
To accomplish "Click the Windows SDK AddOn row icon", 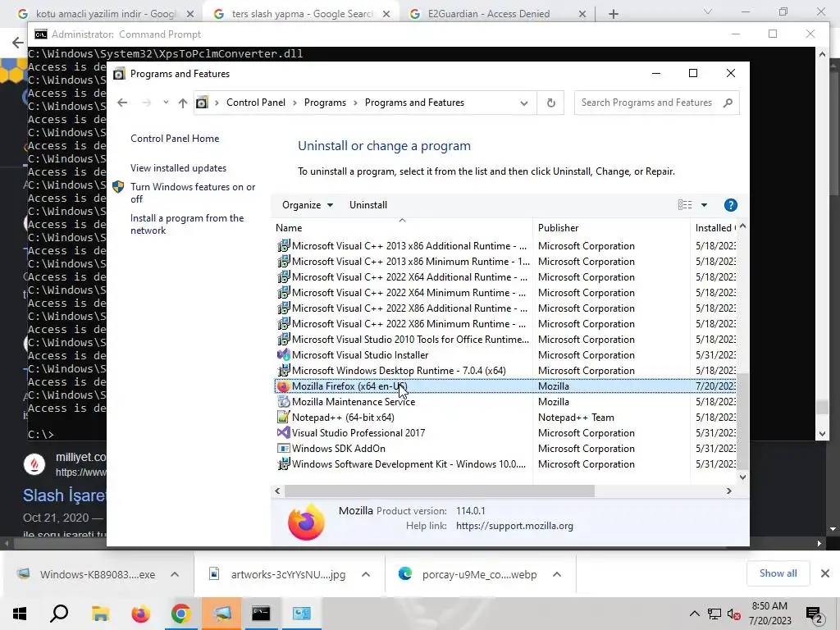I will pos(283,449).
